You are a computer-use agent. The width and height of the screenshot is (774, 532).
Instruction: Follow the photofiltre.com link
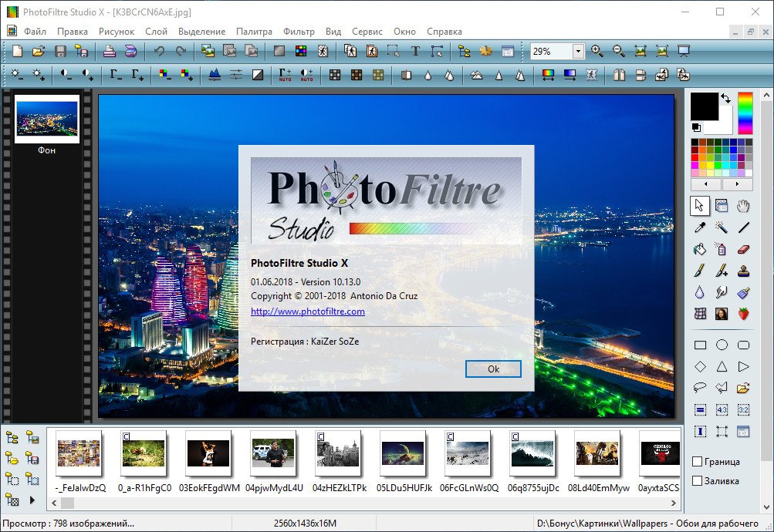308,311
